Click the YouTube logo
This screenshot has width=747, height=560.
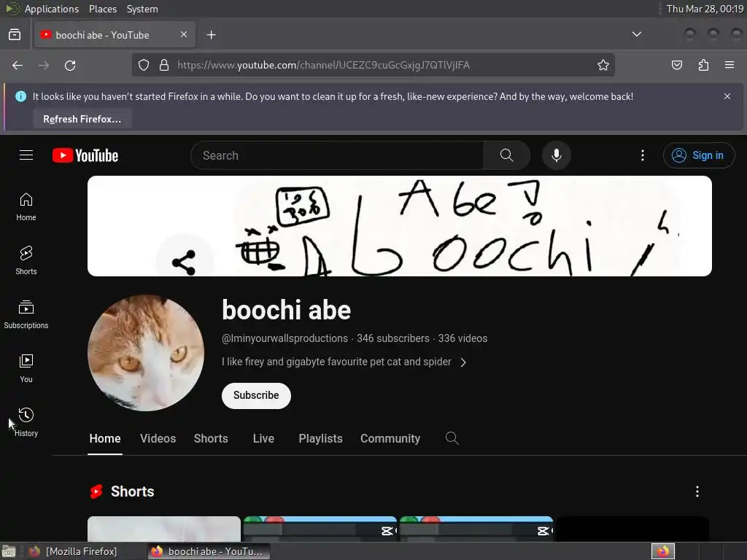85,155
